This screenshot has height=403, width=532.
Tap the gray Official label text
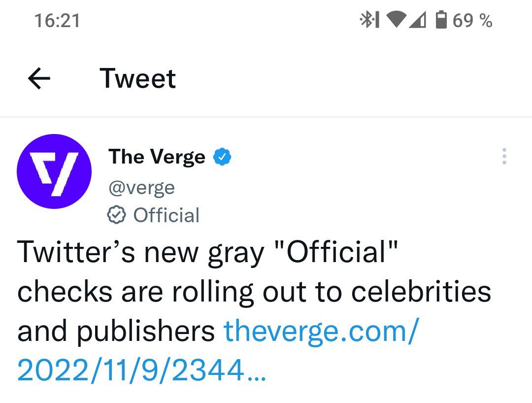166,215
